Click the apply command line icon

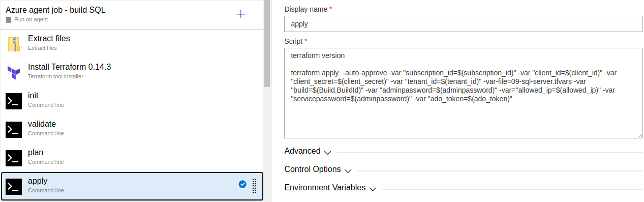click(14, 186)
